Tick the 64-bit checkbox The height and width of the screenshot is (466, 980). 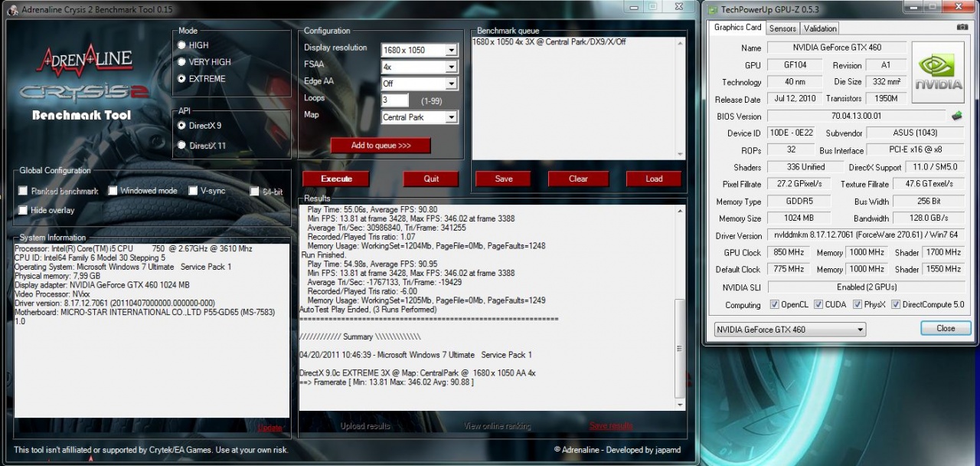point(254,192)
